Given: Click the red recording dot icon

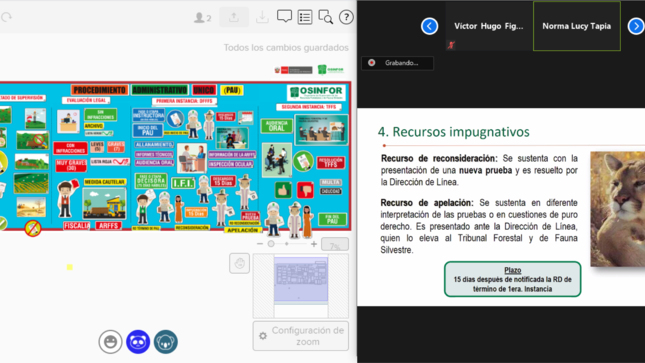Looking at the screenshot, I should [372, 63].
